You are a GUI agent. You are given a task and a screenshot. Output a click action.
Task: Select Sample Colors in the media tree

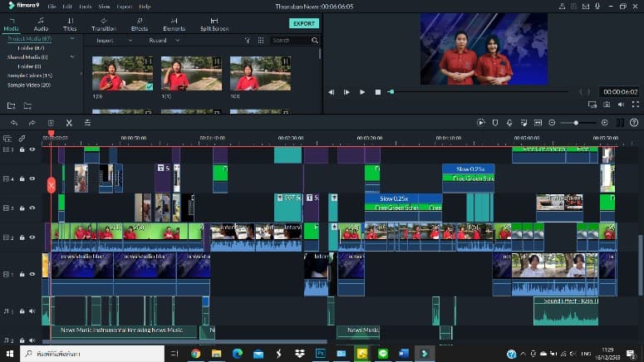click(x=30, y=76)
